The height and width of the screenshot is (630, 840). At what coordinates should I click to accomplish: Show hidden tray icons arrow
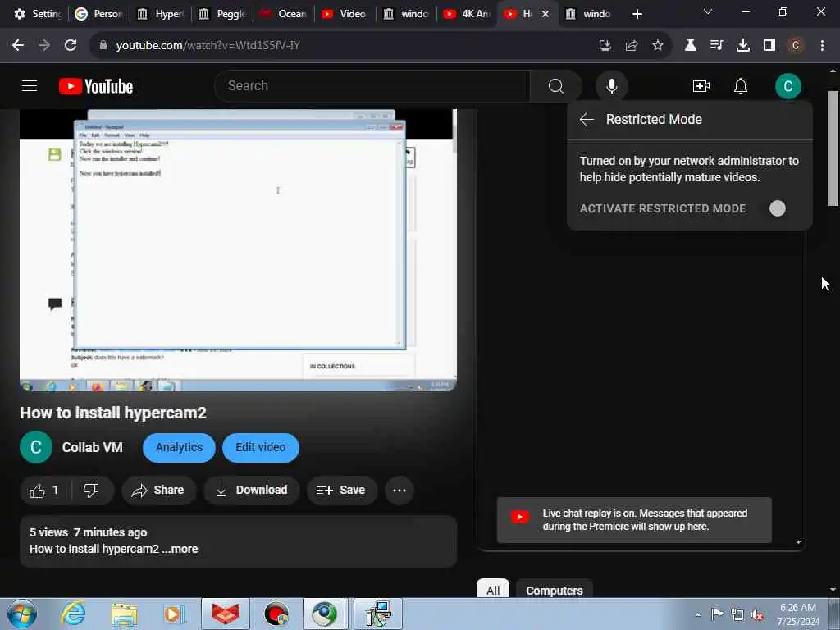point(697,615)
